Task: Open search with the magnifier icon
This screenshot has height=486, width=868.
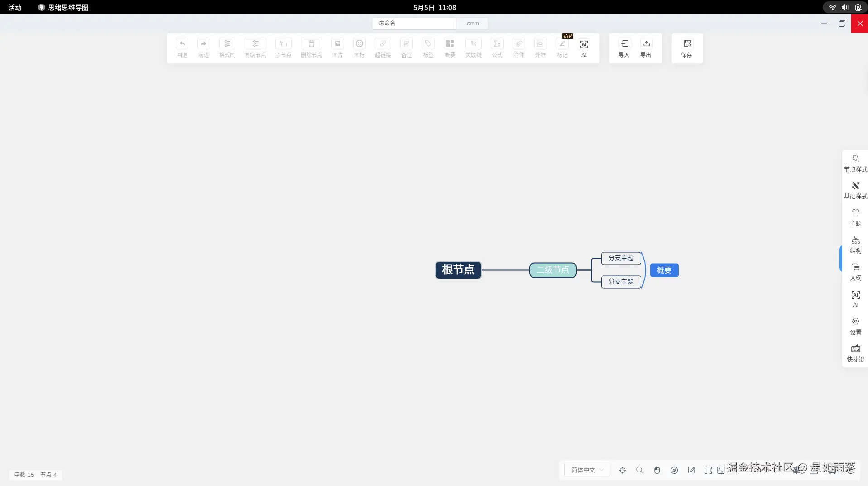Action: pos(640,470)
